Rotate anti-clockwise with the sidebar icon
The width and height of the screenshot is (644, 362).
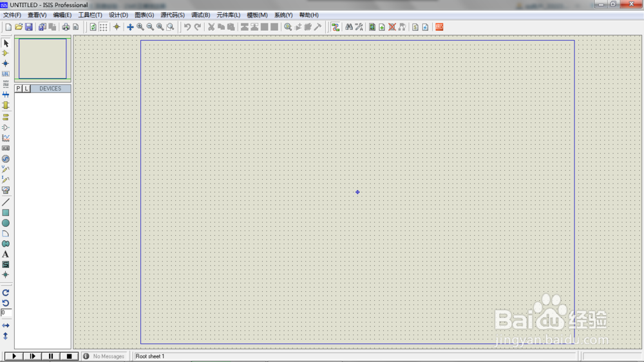coord(6,303)
